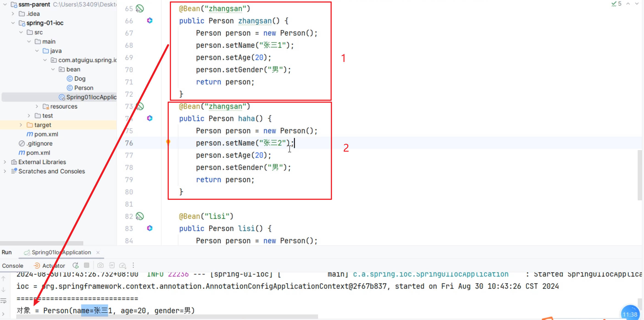Click the thread dump camera icon

[101, 265]
